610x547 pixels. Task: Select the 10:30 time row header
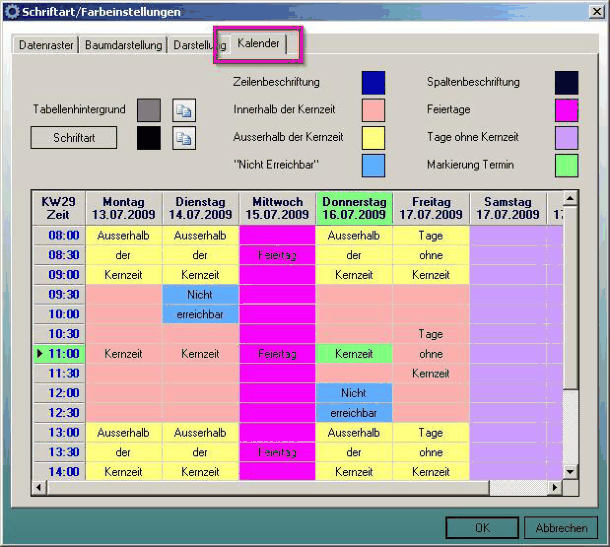click(59, 334)
